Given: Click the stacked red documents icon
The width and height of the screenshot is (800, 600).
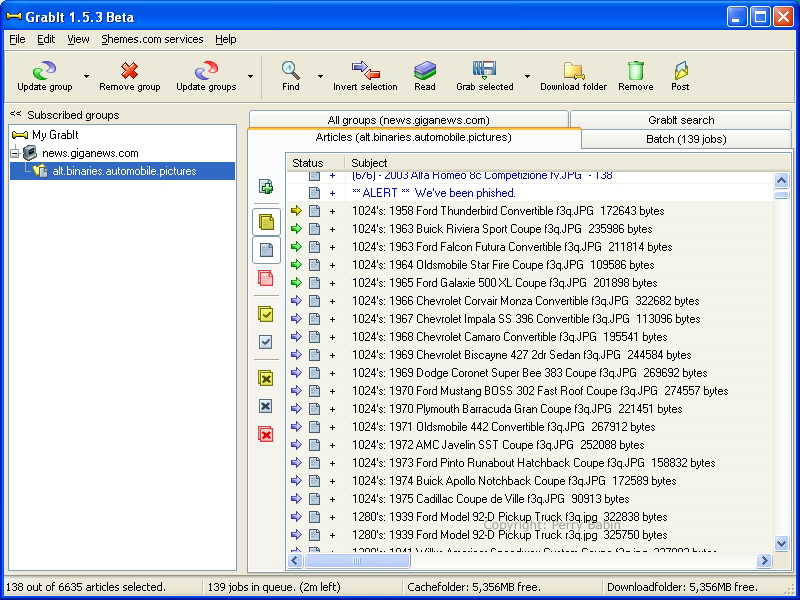Looking at the screenshot, I should pyautogui.click(x=266, y=278).
